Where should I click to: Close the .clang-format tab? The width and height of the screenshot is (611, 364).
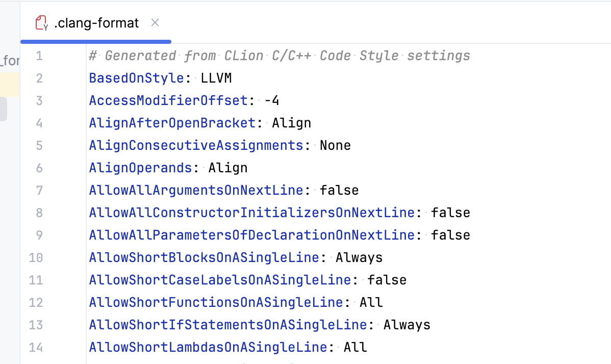[155, 22]
